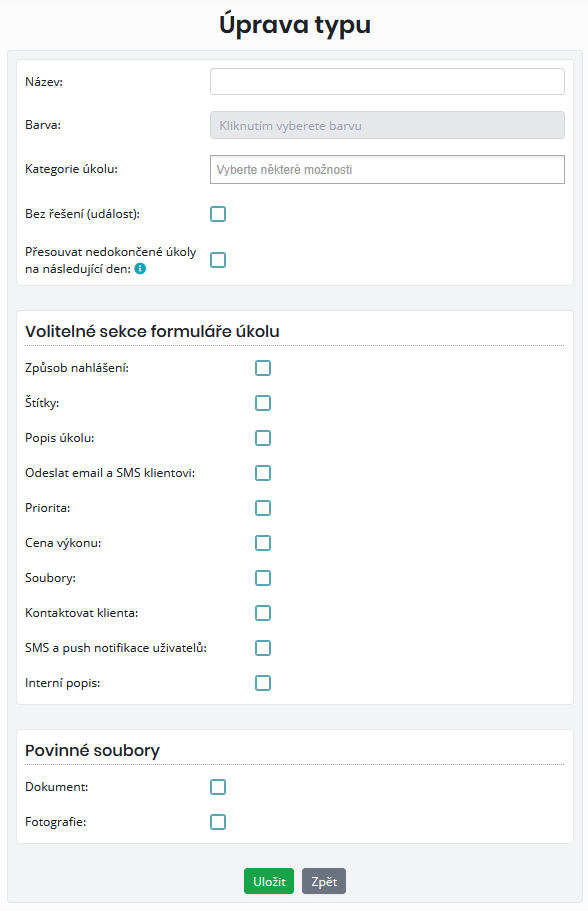
Task: Check the Interní popis checkbox
Action: (x=263, y=683)
